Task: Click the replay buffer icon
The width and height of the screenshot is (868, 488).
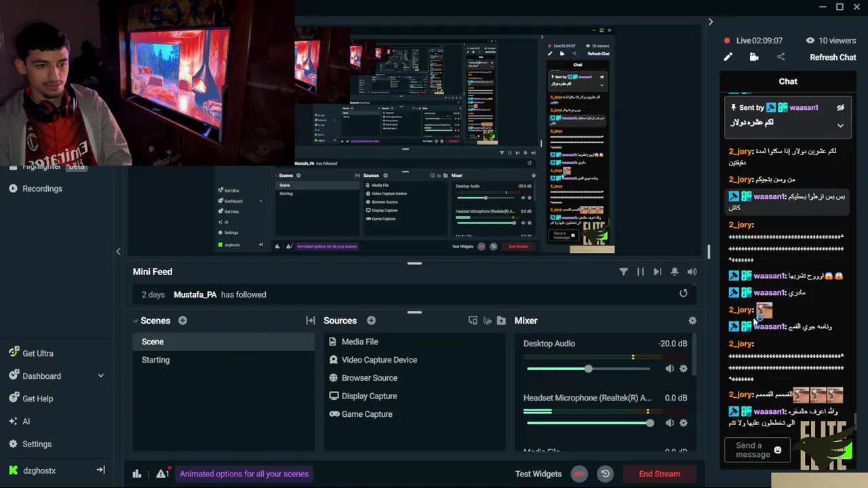Action: point(606,474)
